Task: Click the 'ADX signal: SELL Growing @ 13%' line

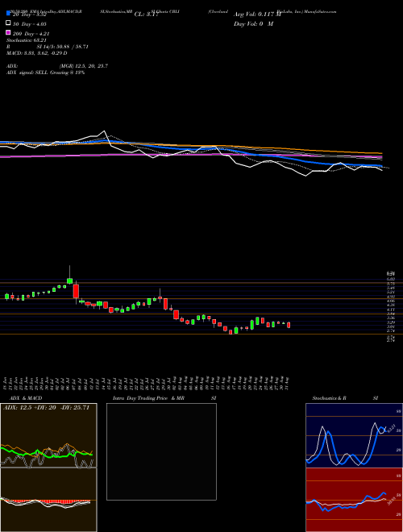Action: click(x=45, y=73)
